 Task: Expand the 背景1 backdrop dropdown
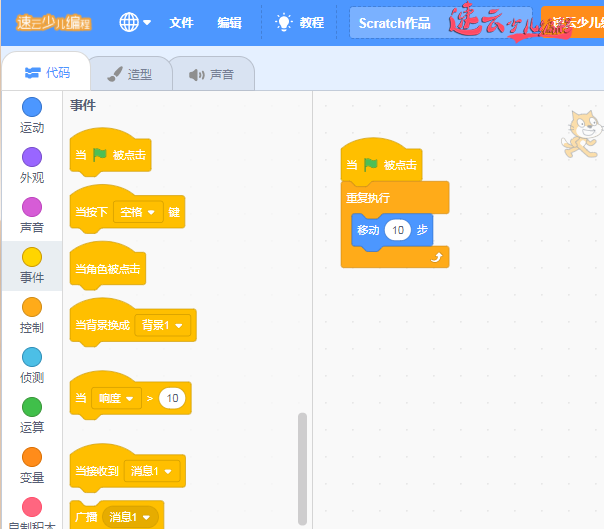coord(164,325)
